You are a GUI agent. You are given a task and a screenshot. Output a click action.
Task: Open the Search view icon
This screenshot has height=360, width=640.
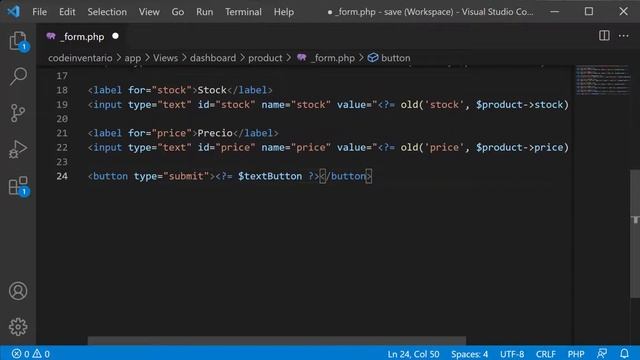point(18,76)
